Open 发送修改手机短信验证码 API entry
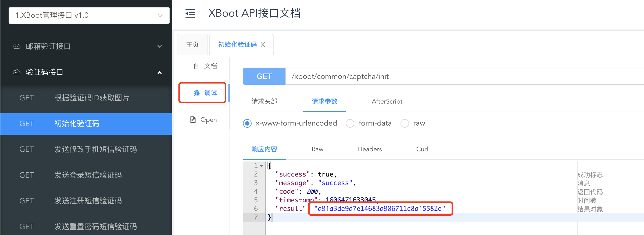 click(86, 149)
